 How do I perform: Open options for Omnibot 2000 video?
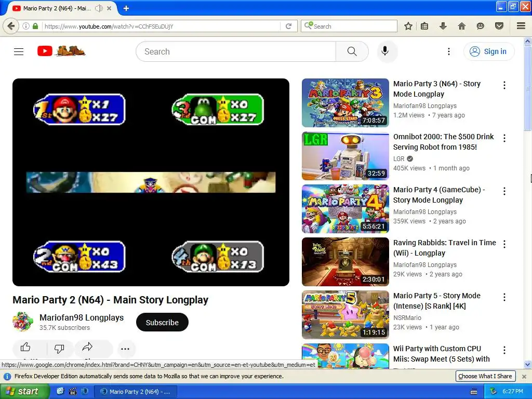[504, 138]
